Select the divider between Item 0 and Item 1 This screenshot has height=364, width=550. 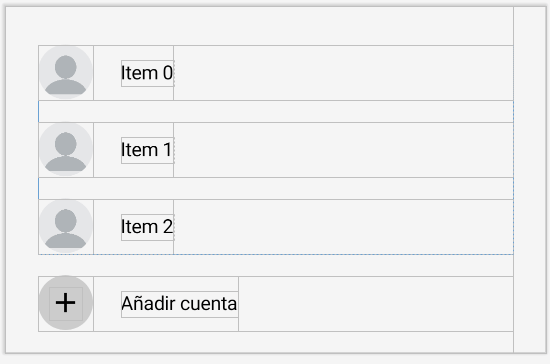(x=276, y=112)
